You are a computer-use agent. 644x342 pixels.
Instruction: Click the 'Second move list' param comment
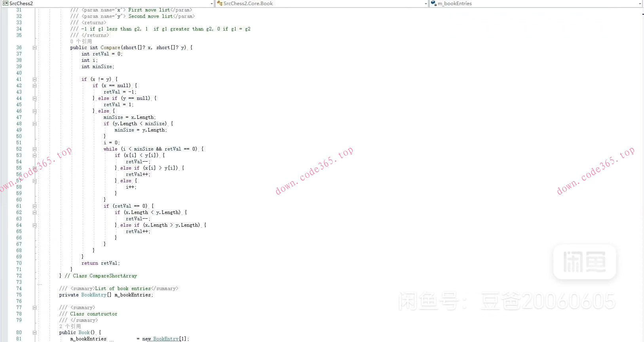tap(151, 16)
